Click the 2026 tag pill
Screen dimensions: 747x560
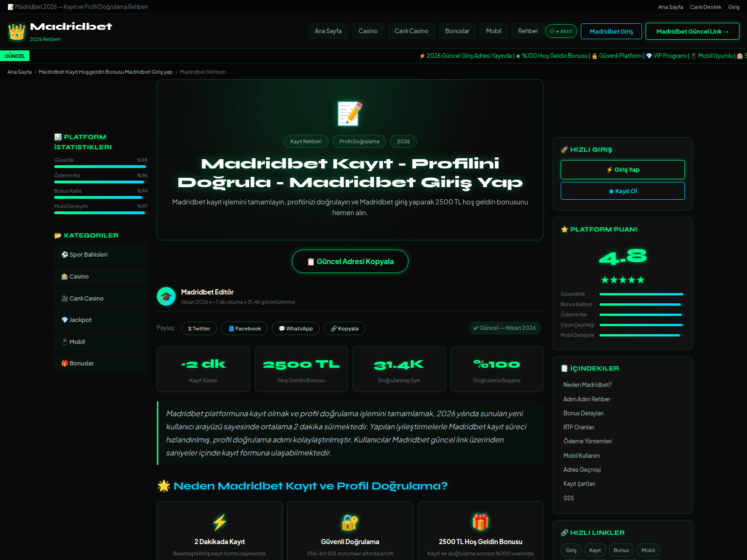[x=403, y=141]
